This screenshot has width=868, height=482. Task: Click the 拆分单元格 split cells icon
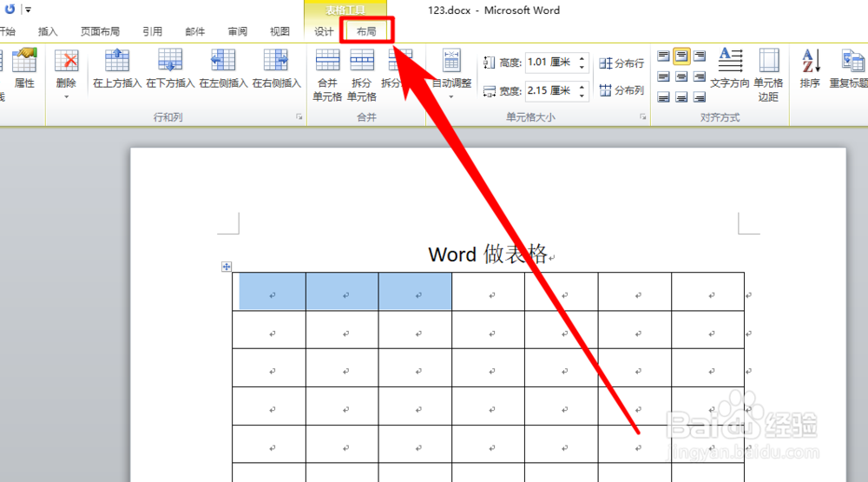tap(362, 60)
